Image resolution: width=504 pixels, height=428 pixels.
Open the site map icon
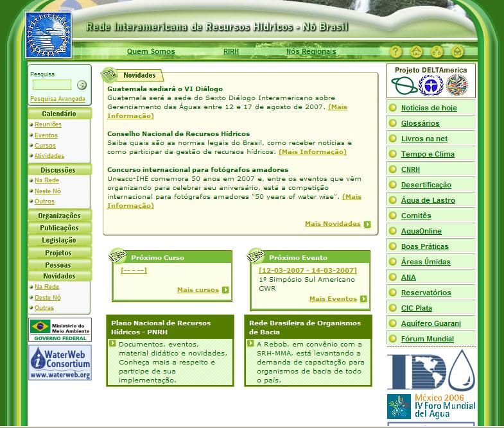coord(437,52)
